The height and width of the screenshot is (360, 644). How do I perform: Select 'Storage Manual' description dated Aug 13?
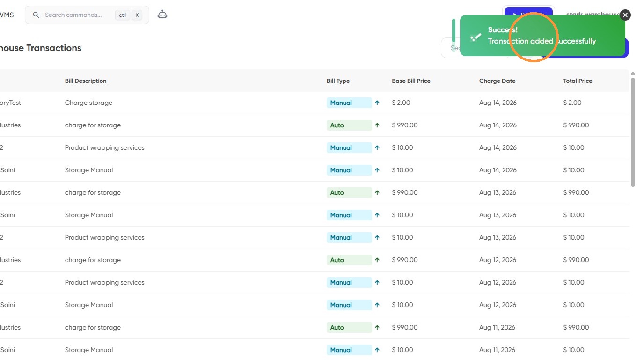tap(89, 215)
